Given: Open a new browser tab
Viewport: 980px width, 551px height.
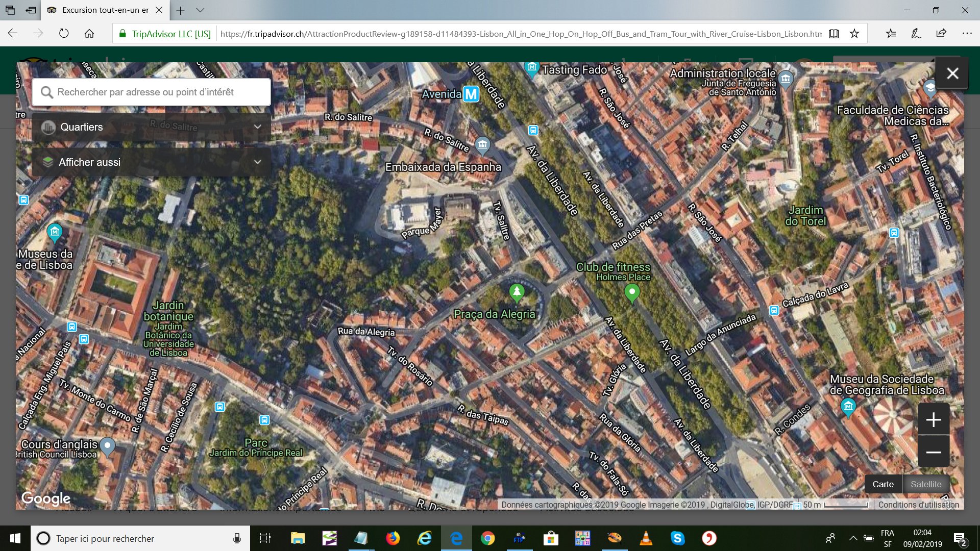Looking at the screenshot, I should pos(180,10).
